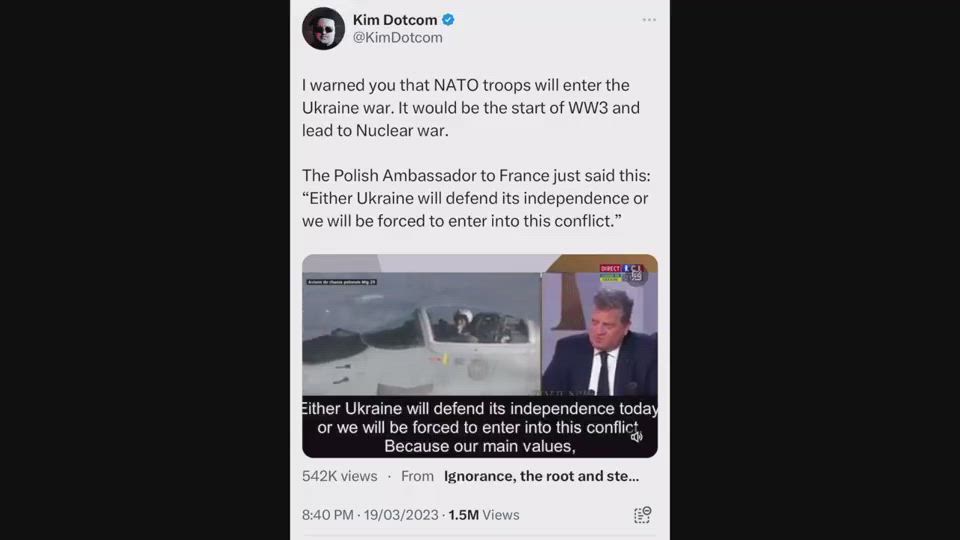Click the 542K views video counter
The image size is (960, 540).
[339, 476]
